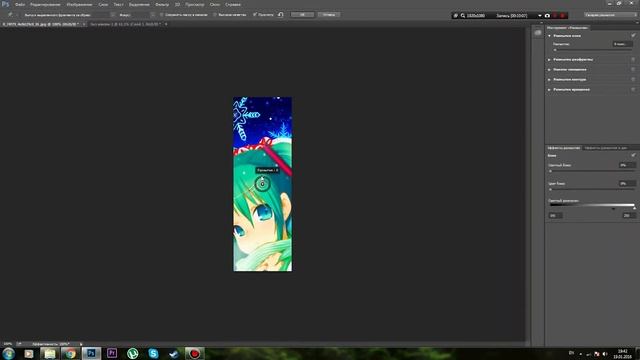Expand the Tilt-Shift section
640x360 pixels.
point(549,69)
